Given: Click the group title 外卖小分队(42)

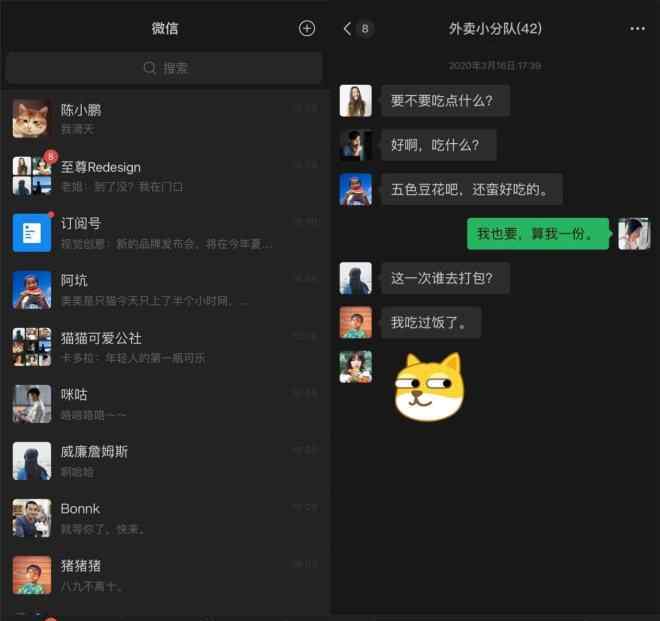Looking at the screenshot, I should [495, 29].
